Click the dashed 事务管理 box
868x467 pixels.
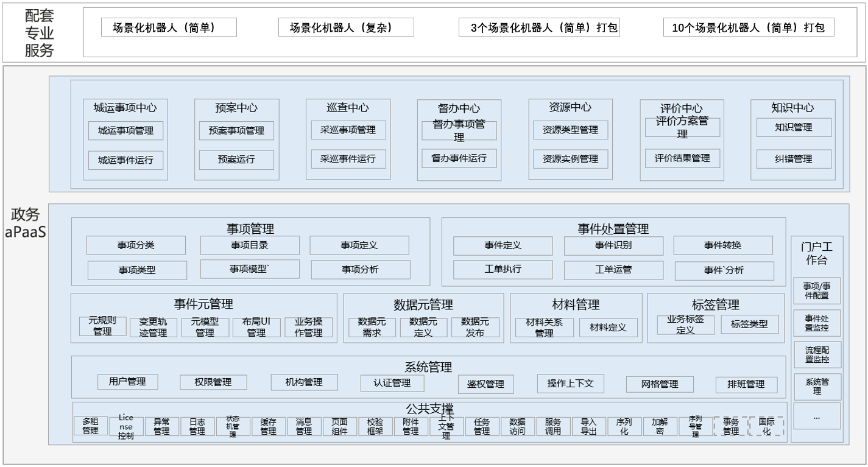click(x=731, y=426)
